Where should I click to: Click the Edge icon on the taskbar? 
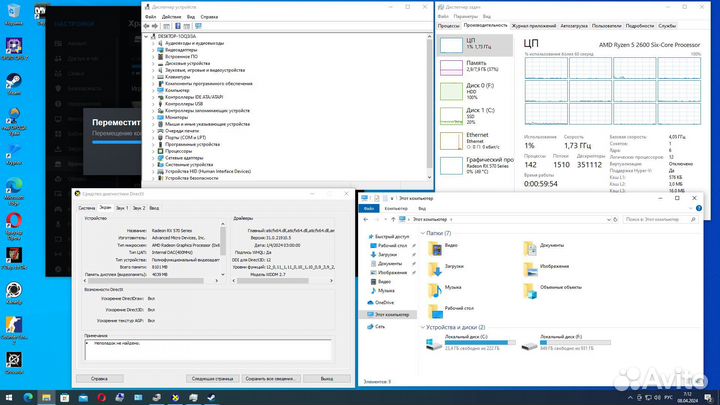click(28, 398)
